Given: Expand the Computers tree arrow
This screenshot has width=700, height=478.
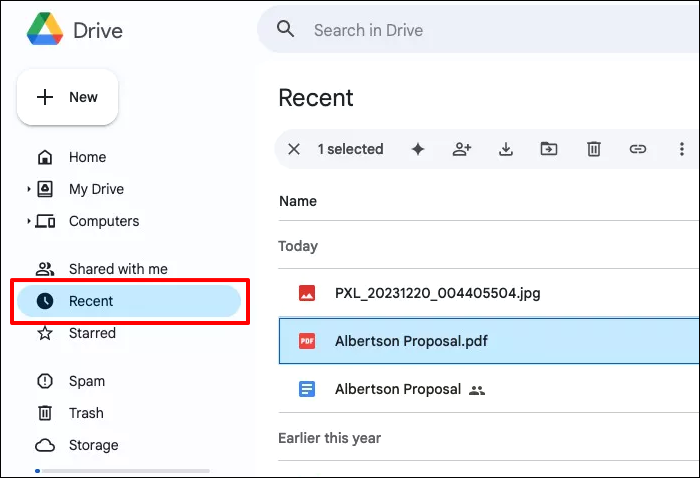Looking at the screenshot, I should point(29,221).
